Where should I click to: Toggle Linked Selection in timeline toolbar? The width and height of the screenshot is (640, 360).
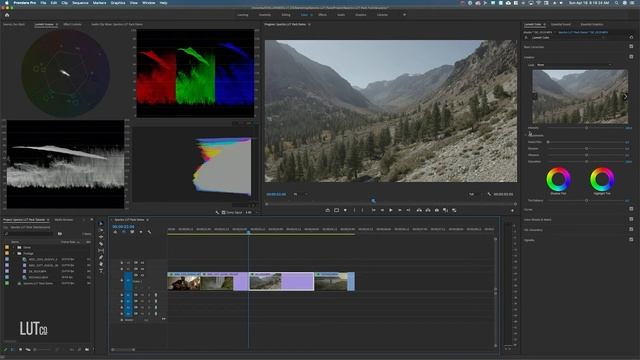coord(132,232)
